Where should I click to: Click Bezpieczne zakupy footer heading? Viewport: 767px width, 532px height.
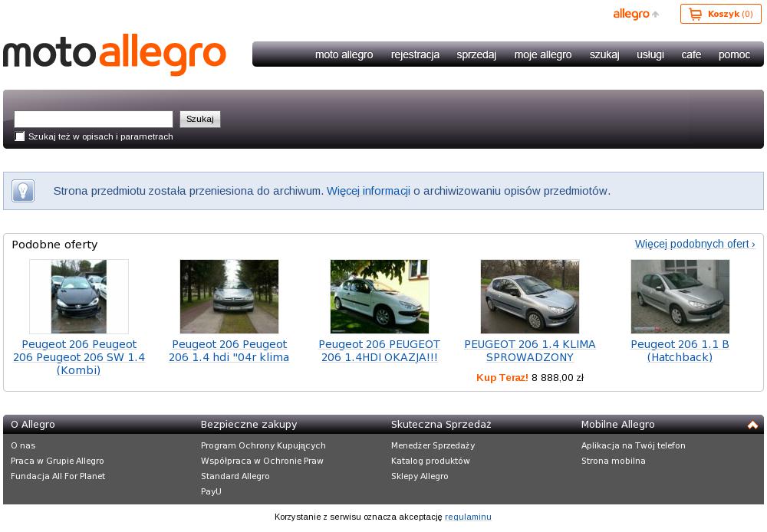(x=249, y=425)
